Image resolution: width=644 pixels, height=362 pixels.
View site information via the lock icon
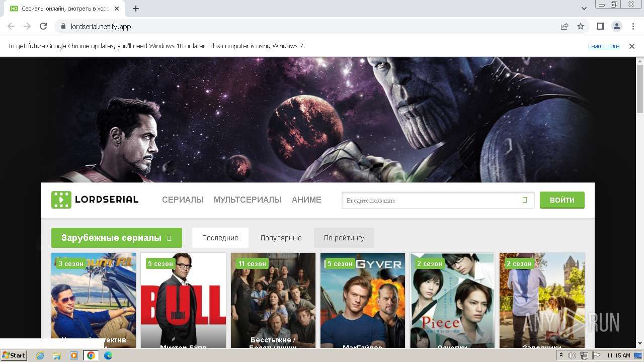(x=63, y=26)
